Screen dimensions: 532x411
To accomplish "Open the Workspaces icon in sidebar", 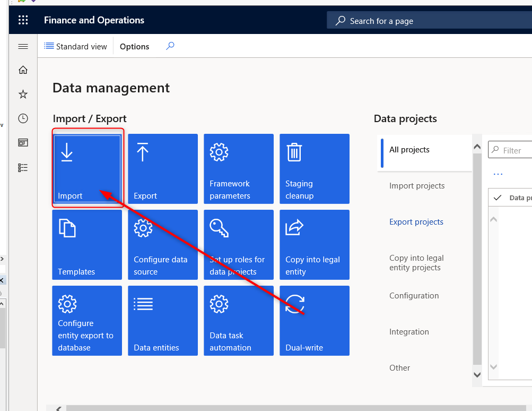I will (23, 143).
